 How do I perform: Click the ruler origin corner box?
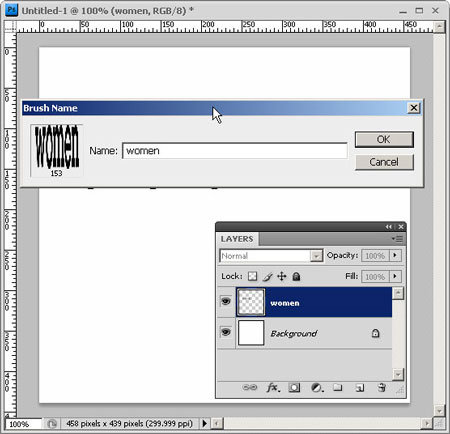pos(11,26)
